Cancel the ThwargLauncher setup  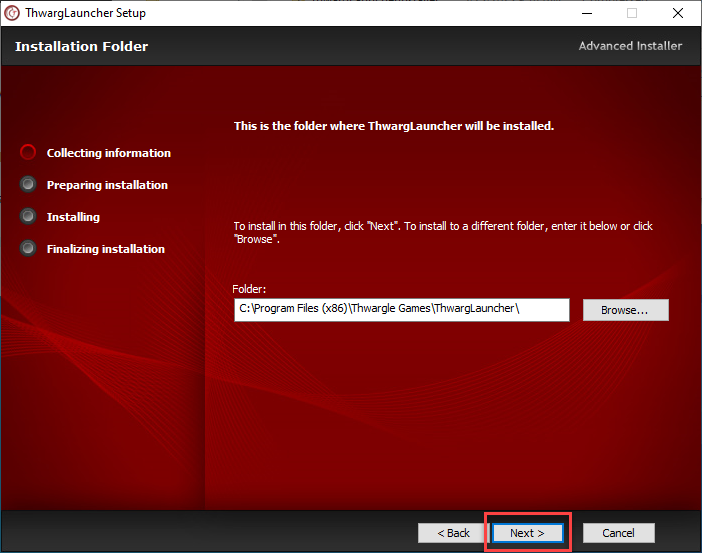tap(618, 533)
